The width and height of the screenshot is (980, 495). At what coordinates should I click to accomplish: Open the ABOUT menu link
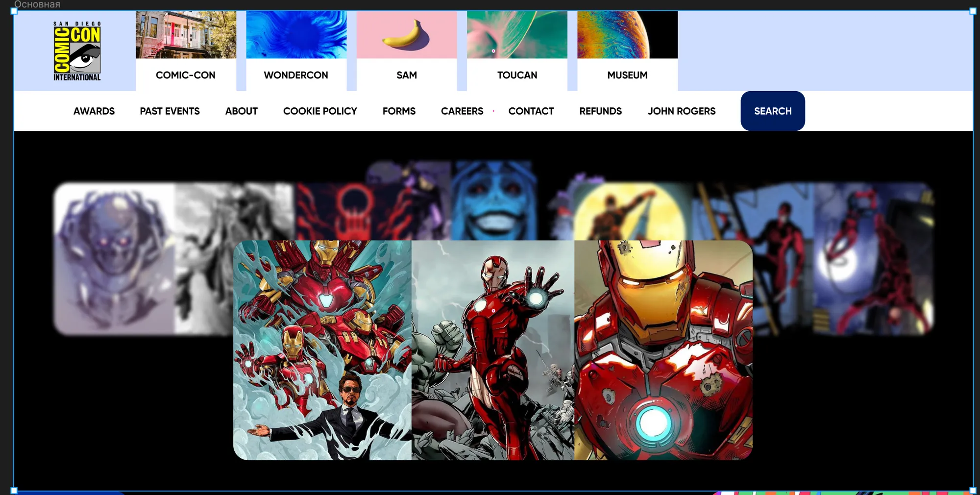point(241,111)
